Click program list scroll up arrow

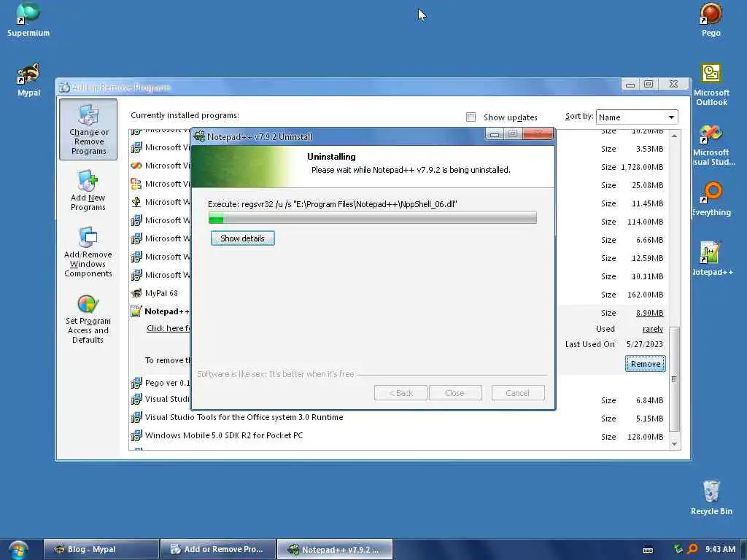click(674, 136)
